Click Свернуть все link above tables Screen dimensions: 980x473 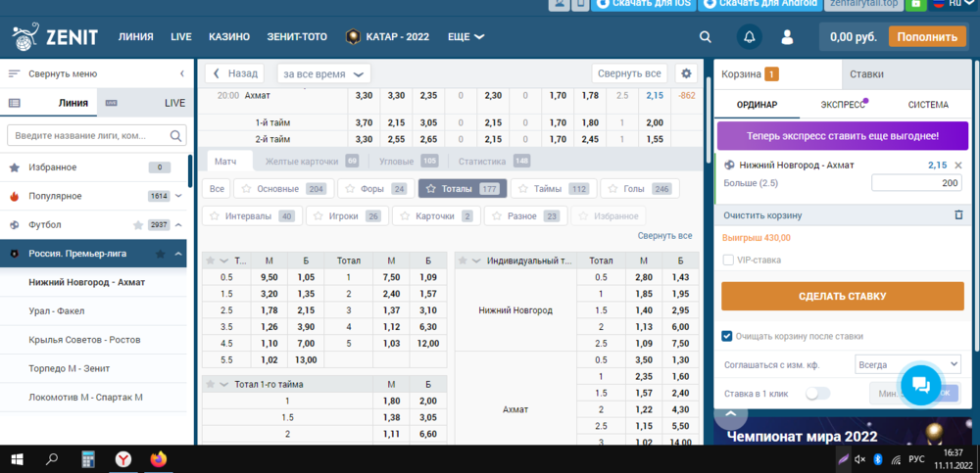pos(665,236)
